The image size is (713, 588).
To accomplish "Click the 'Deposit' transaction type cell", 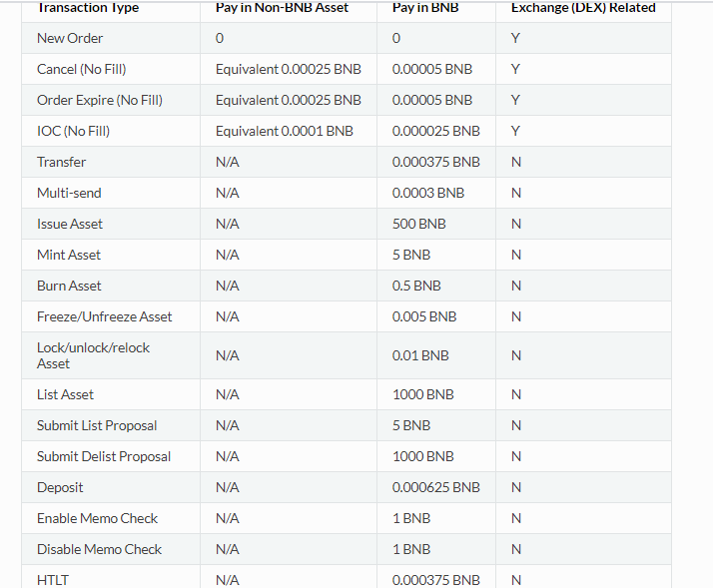I will pos(60,487).
